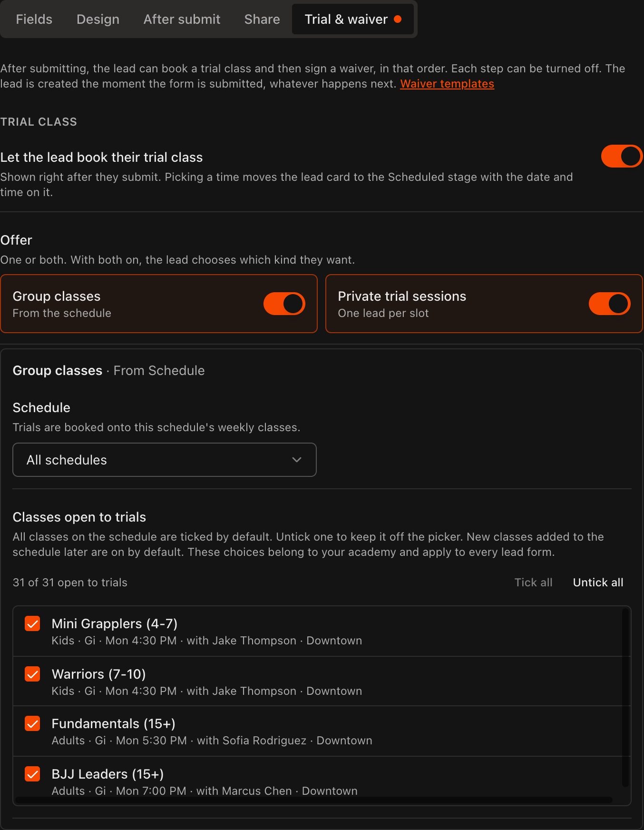Uncheck Mini Grapplers (4-7) class
Image resolution: width=644 pixels, height=830 pixels.
click(x=32, y=623)
